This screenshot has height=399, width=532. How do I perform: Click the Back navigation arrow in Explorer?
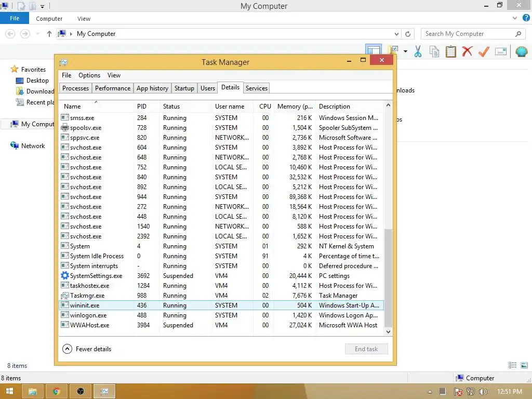pyautogui.click(x=10, y=34)
